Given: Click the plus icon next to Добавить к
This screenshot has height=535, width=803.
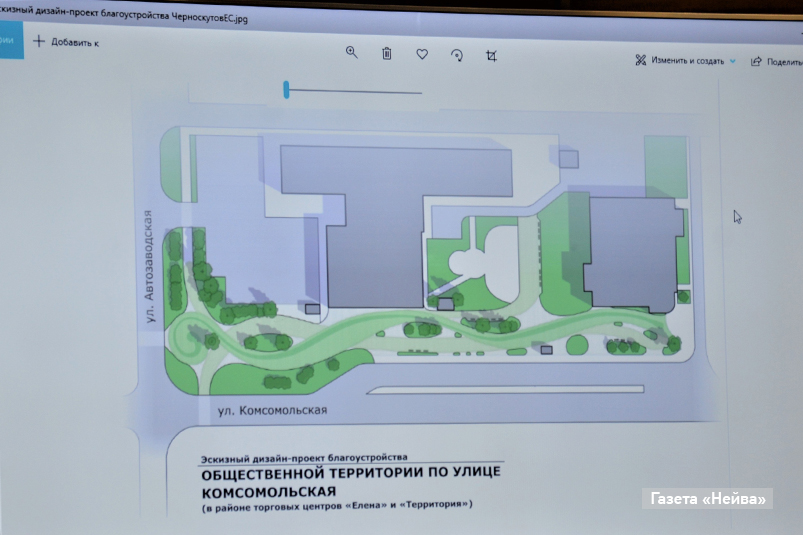Looking at the screenshot, I should 39,41.
